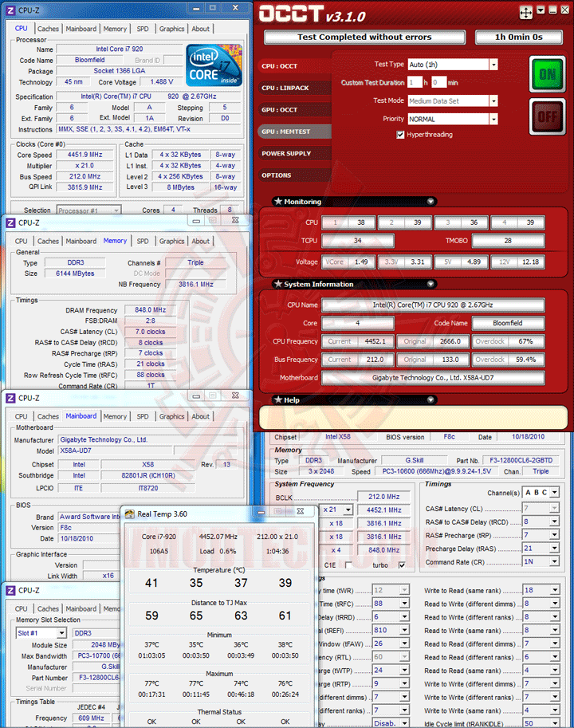Click the Custom Test Duration hours field

[x=415, y=83]
